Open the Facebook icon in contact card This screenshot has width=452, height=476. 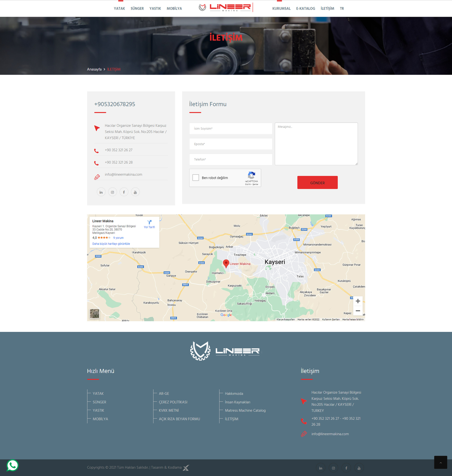point(124,192)
